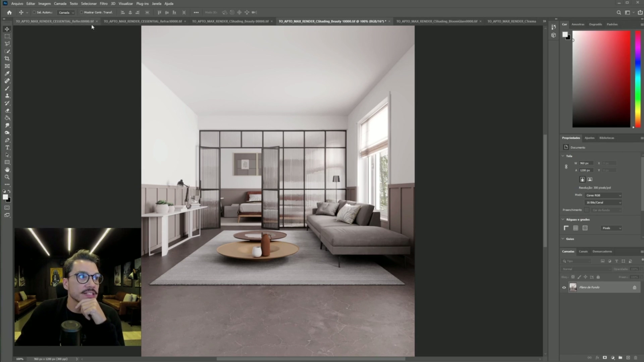
Task: Collapse the Réguas e grades section
Action: click(563, 220)
